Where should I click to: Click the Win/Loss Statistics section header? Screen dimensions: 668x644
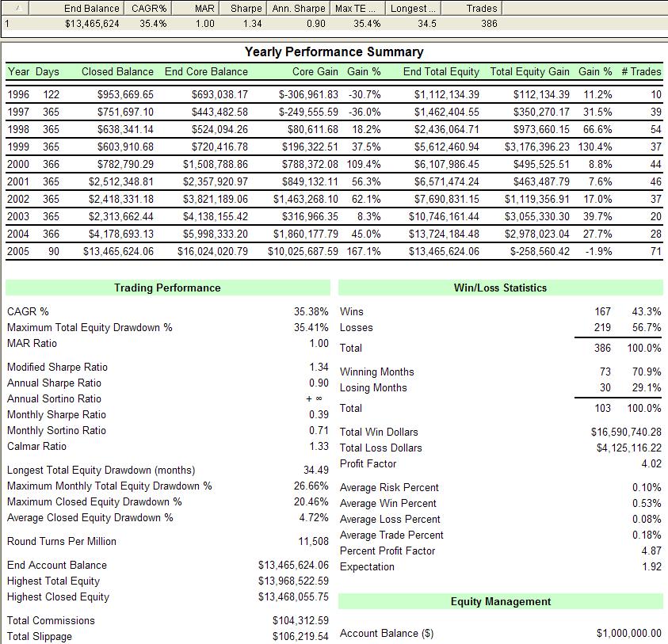[x=500, y=288]
